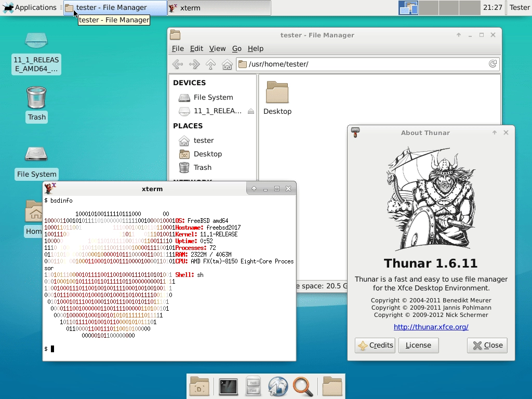Open the View menu in File Manager
532x399 pixels.
(x=217, y=48)
